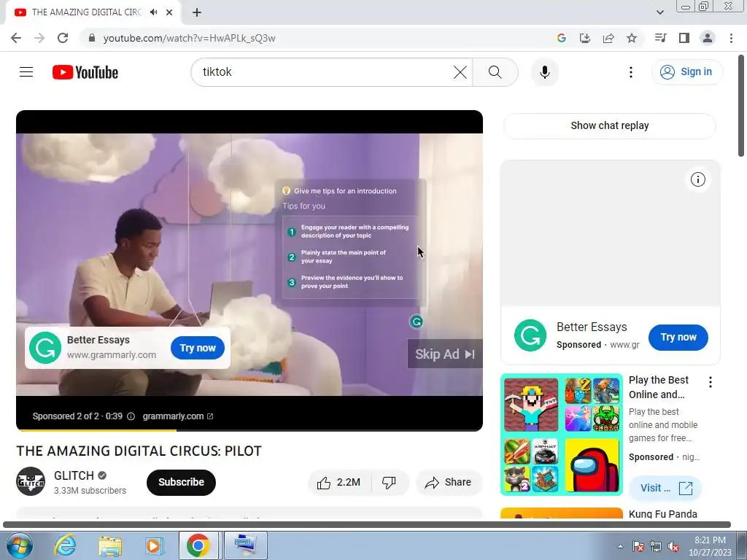The width and height of the screenshot is (747, 560).
Task: Click the Visit link on games ad
Action: click(x=665, y=488)
